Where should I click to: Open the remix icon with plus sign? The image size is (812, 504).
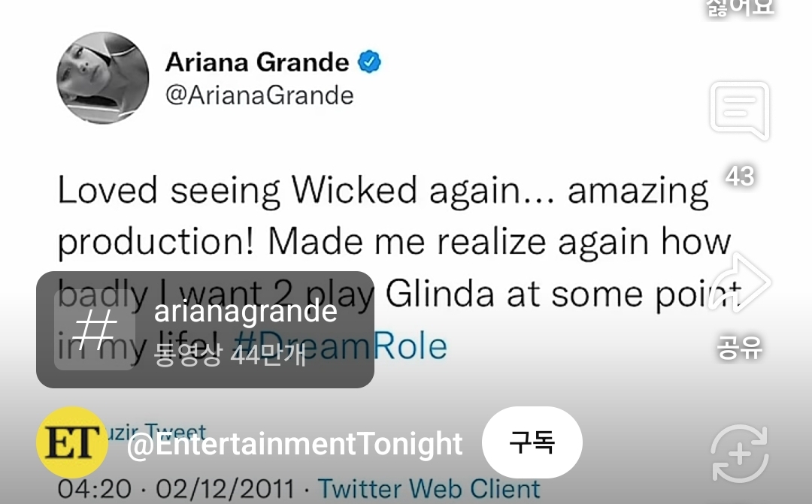pos(740,454)
